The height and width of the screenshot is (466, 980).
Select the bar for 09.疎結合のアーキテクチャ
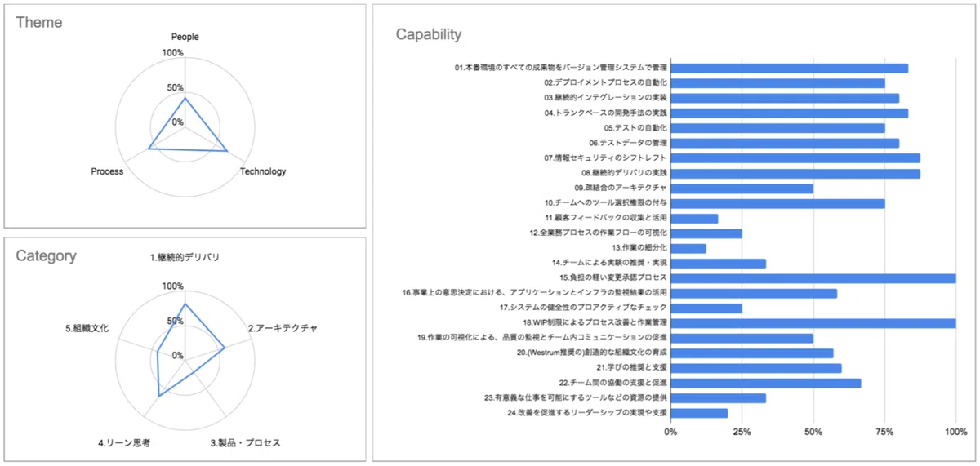(x=742, y=189)
